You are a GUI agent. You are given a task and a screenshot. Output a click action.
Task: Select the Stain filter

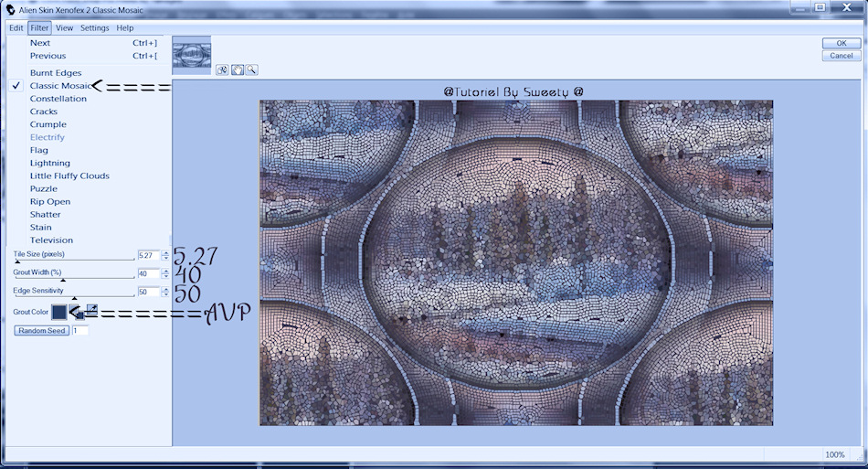(x=89, y=227)
